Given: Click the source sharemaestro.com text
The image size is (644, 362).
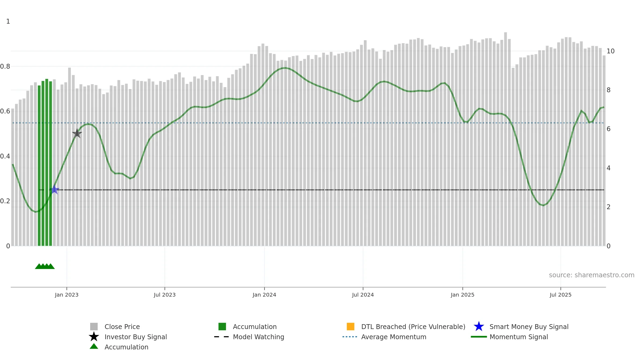Looking at the screenshot, I should tap(591, 275).
